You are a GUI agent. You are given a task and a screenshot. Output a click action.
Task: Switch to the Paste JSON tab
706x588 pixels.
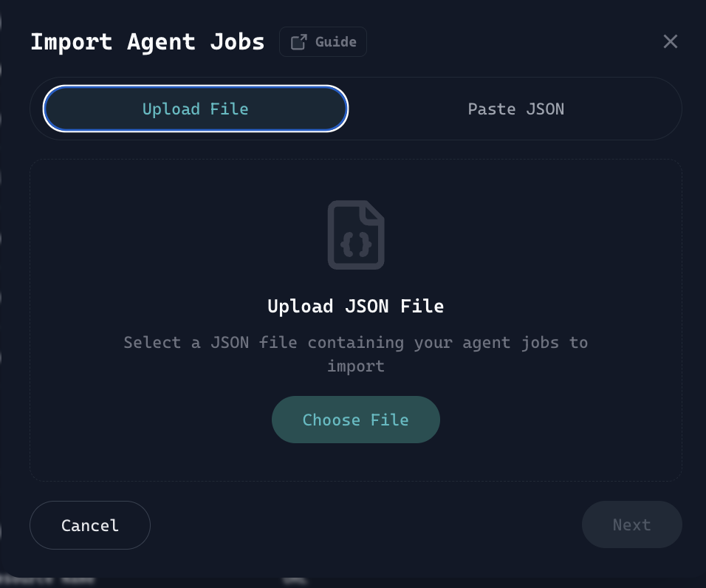point(515,109)
